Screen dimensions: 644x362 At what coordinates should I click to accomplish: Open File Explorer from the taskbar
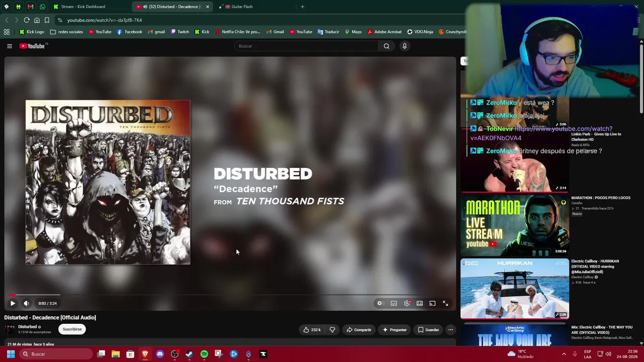[116, 354]
